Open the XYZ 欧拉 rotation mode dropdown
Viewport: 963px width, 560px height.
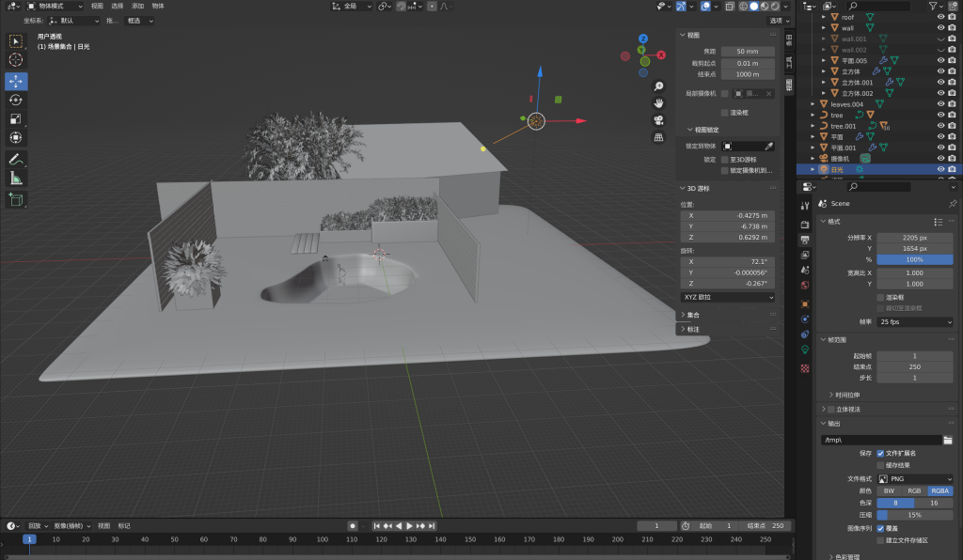click(728, 297)
